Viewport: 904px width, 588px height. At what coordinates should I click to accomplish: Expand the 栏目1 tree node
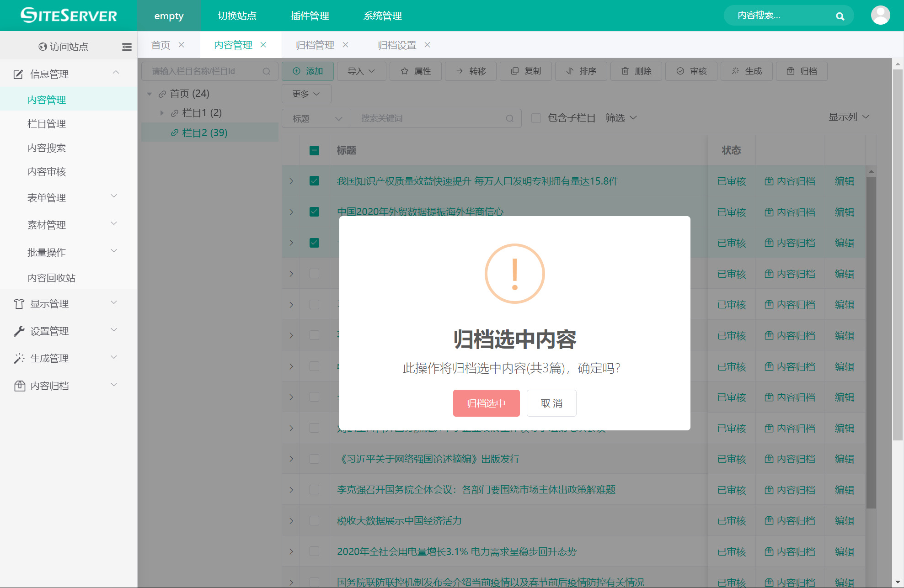162,113
